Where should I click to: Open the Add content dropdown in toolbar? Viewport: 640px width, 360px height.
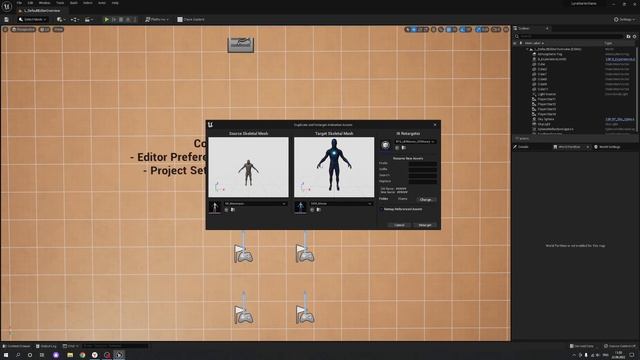pyautogui.click(x=61, y=19)
